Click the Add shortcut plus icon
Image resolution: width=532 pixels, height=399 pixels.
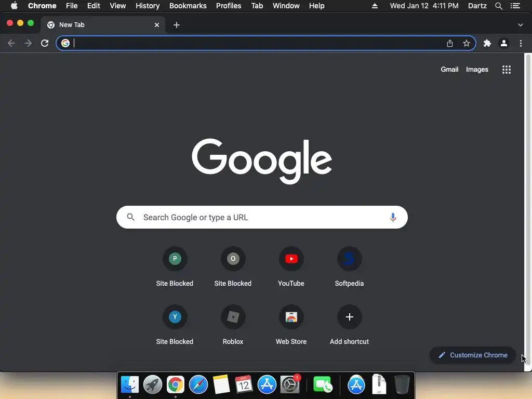[350, 317]
